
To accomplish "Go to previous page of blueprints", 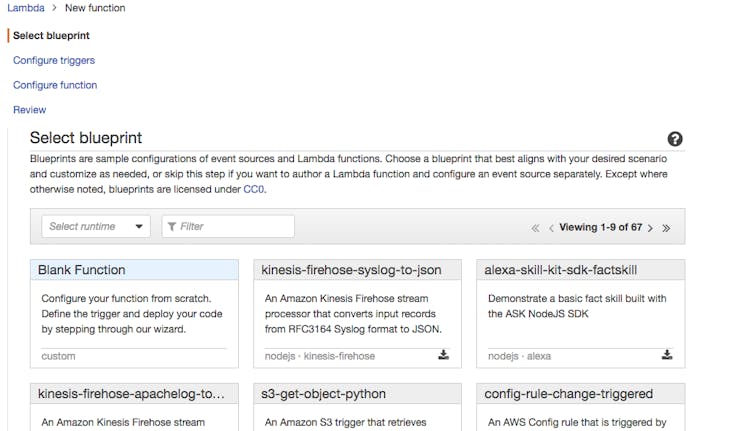I will (551, 228).
